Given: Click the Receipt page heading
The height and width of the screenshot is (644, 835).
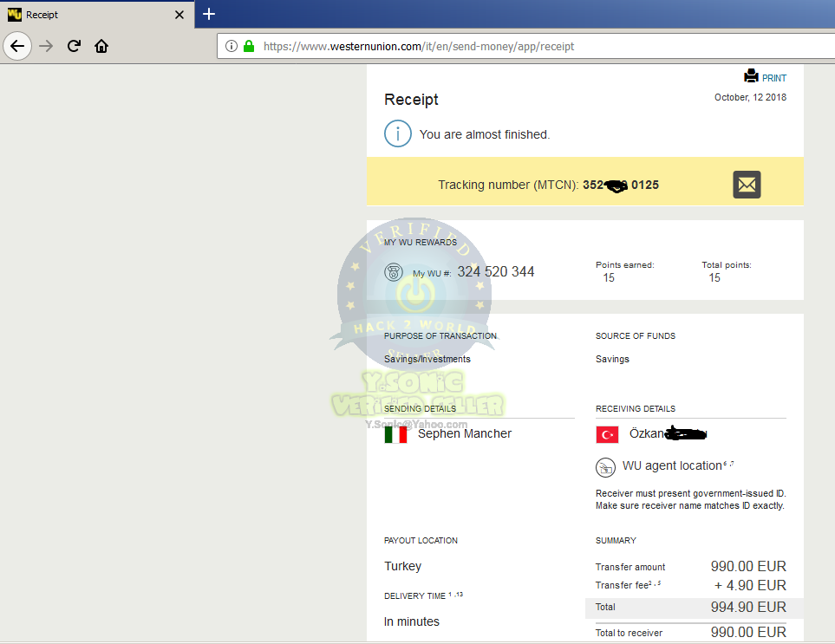Looking at the screenshot, I should tap(411, 100).
